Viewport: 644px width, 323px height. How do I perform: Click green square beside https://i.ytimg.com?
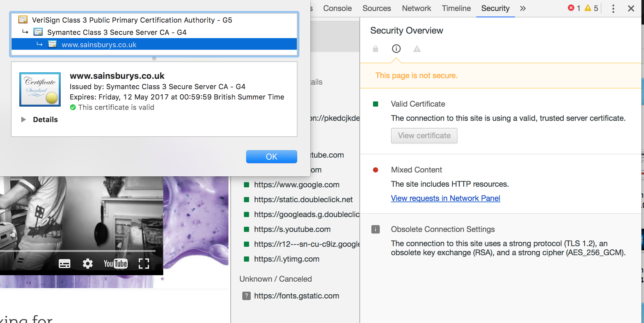point(247,259)
